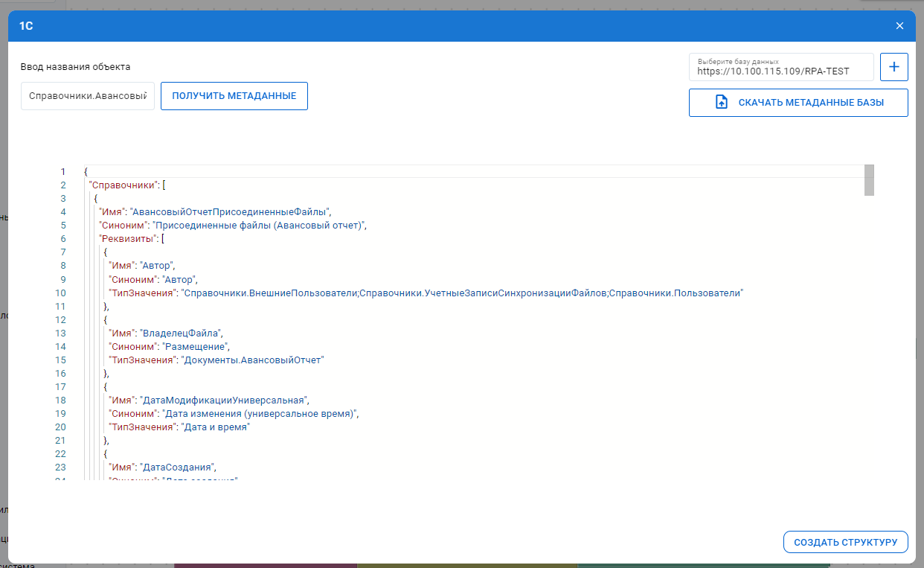Click the "ДатаМодификацииУниверсальная" name value
This screenshot has height=568, width=924.
222,401
